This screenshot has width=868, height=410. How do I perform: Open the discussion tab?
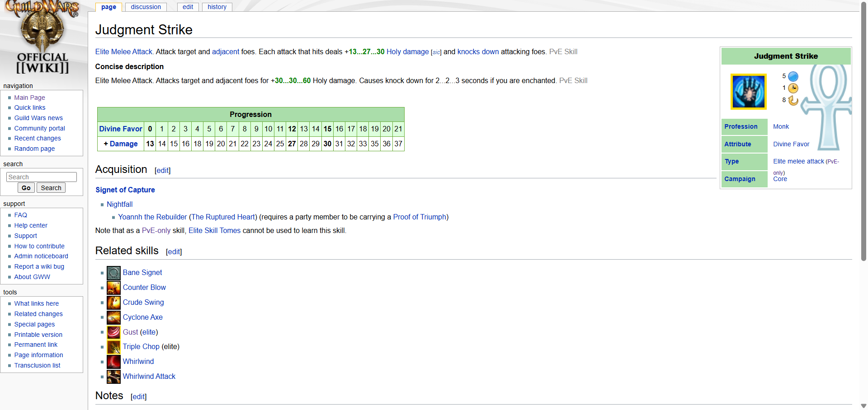click(146, 7)
